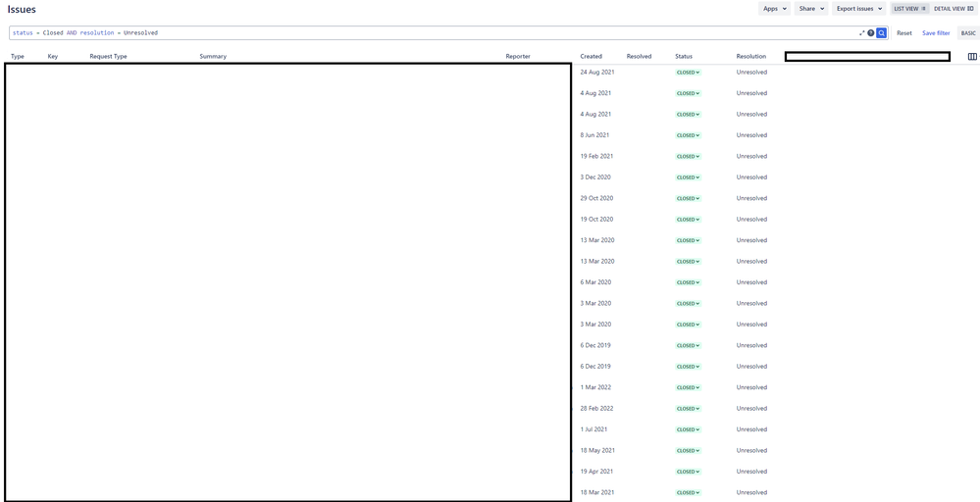Viewport: 980px width, 502px height.
Task: Click Unresolved in the 24 Aug 2021 row
Action: tap(751, 72)
